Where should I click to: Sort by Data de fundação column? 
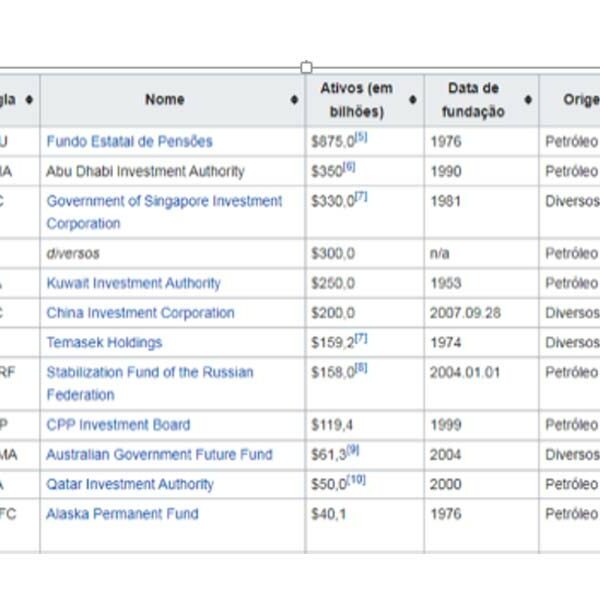click(528, 100)
